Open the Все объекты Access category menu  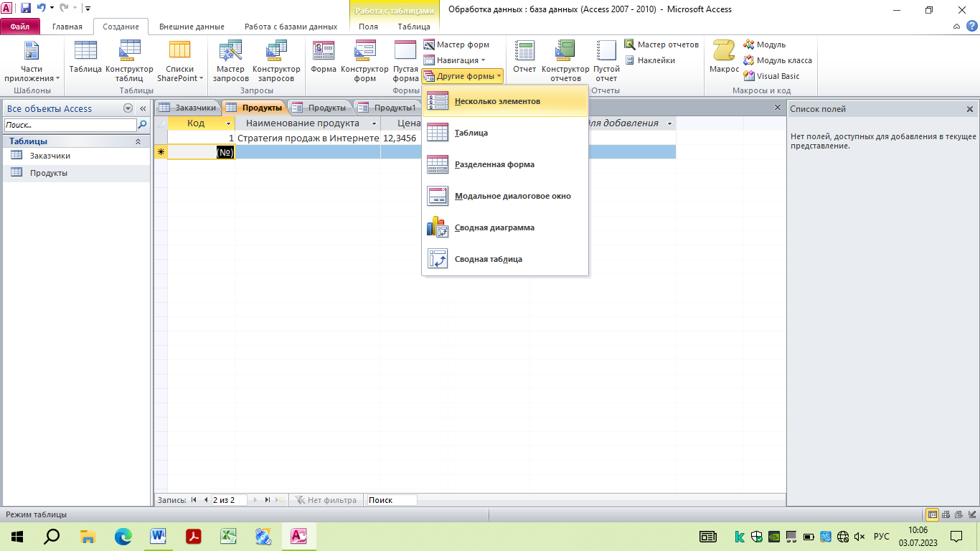click(x=128, y=109)
